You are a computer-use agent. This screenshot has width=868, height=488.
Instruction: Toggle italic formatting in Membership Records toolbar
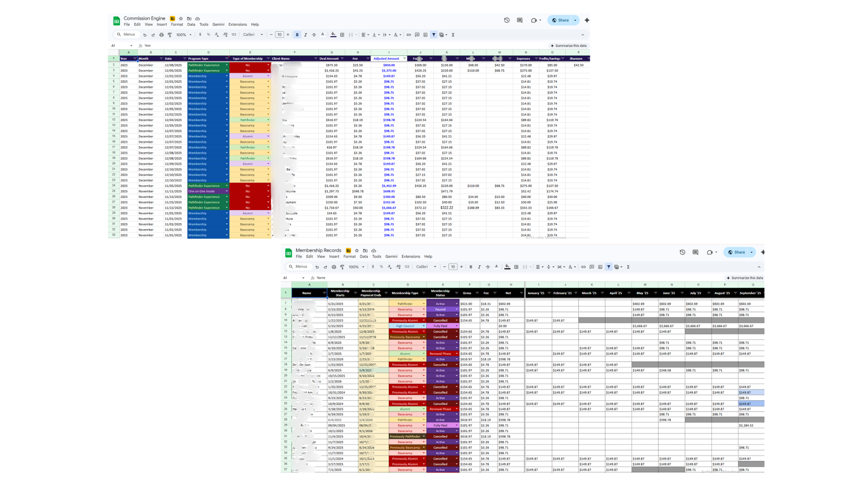coord(479,267)
